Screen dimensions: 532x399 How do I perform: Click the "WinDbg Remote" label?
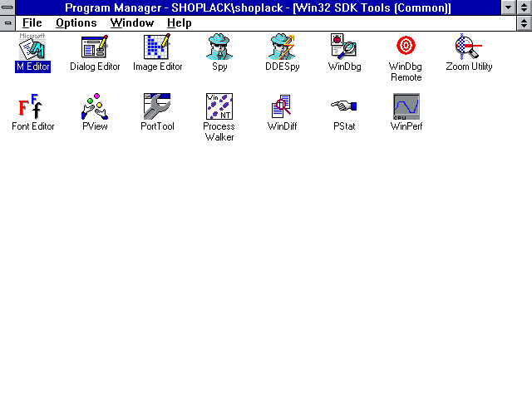point(406,72)
